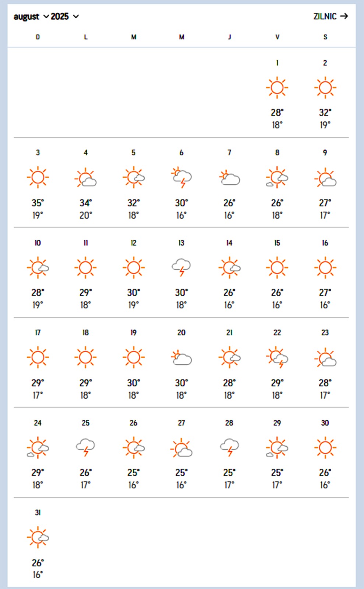
Task: Select thunderstorm icon on August 6
Action: pos(181,177)
